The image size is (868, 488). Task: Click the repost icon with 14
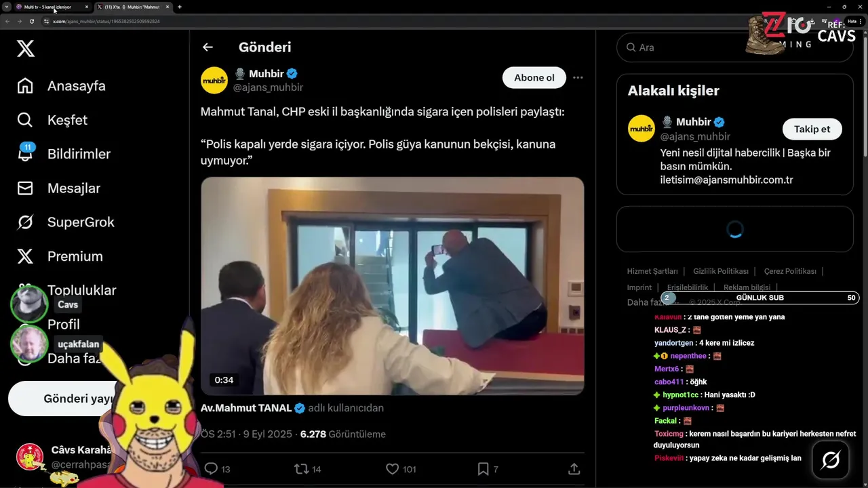300,468
